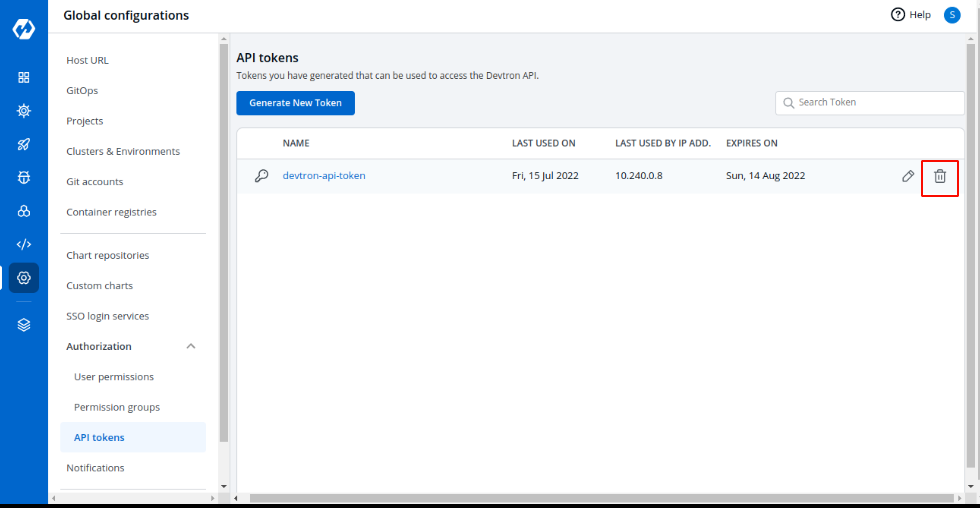Edit devtron-api-token using the pencil icon
This screenshot has width=980, height=508.
(x=908, y=176)
